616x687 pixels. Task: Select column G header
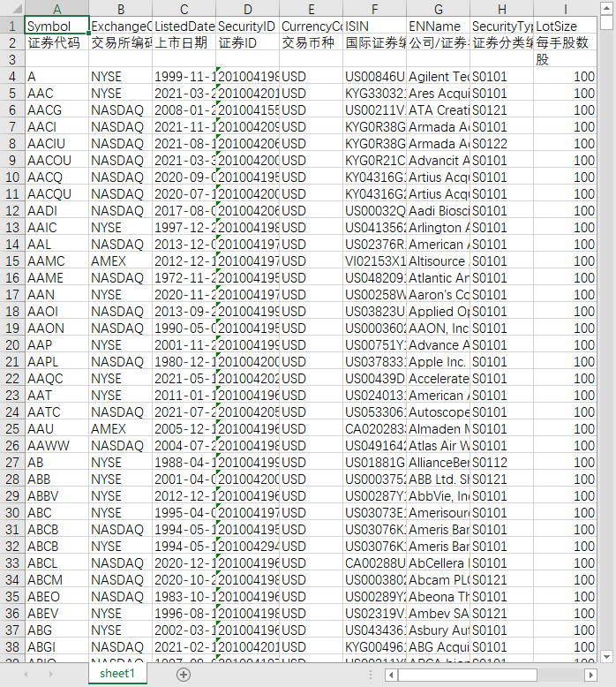click(439, 9)
